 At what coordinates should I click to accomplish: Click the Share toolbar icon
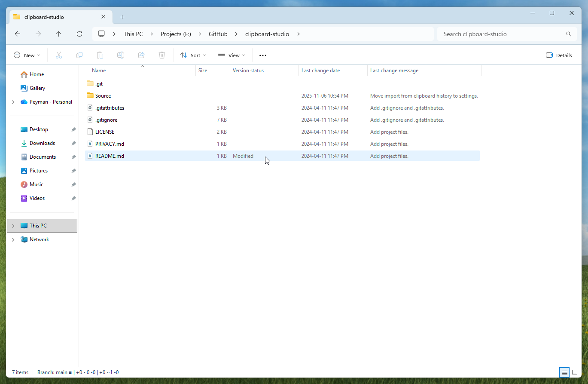pos(141,55)
